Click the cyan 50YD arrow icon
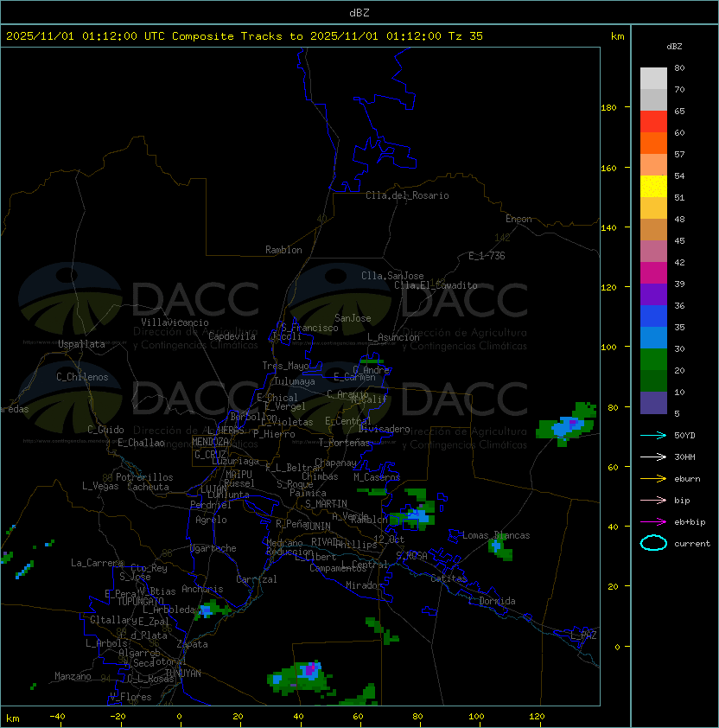The height and width of the screenshot is (728, 719). 653,435
